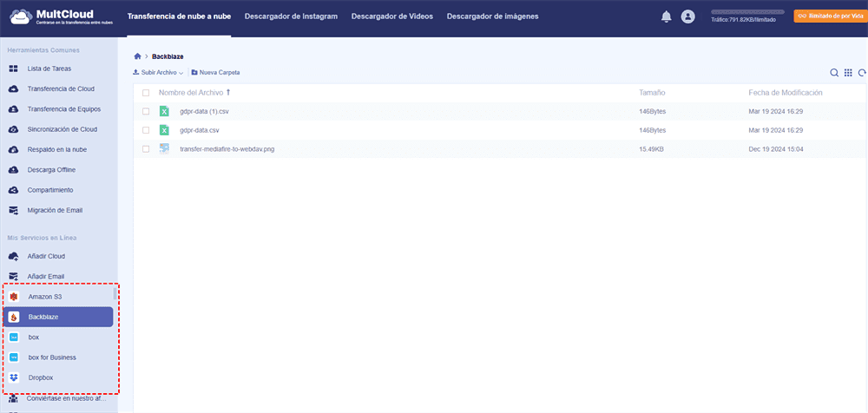This screenshot has height=413, width=868.
Task: Click the box for Business icon
Action: (15, 357)
